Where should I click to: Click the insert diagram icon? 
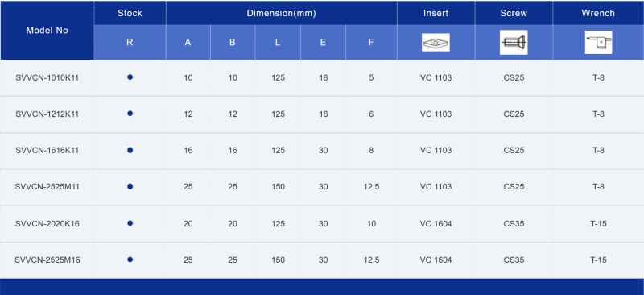click(436, 43)
